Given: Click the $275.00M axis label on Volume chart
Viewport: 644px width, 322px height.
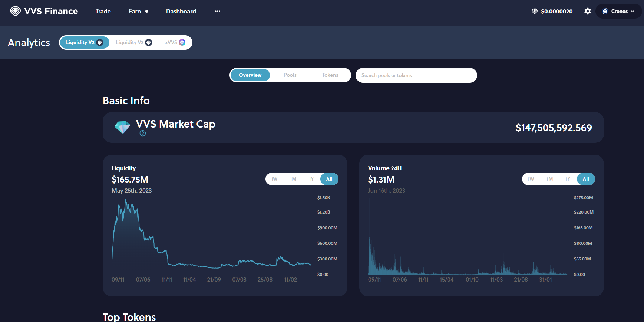Looking at the screenshot, I should coord(583,198).
